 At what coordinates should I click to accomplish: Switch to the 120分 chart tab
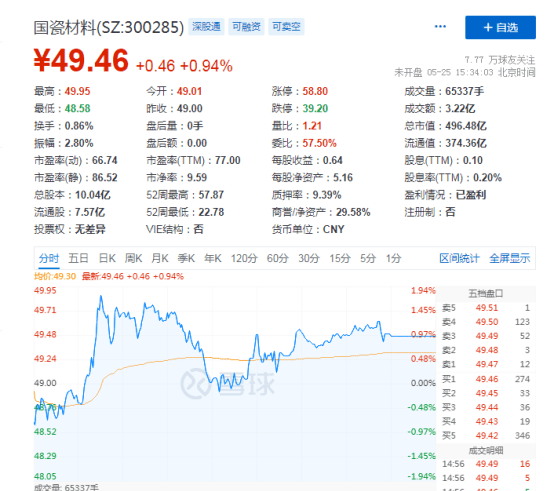pyautogui.click(x=244, y=258)
